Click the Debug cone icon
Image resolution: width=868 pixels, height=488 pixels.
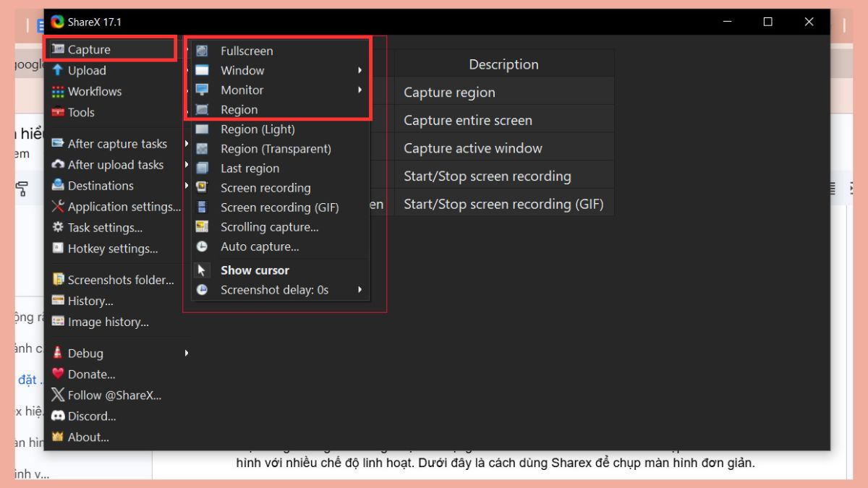point(58,353)
